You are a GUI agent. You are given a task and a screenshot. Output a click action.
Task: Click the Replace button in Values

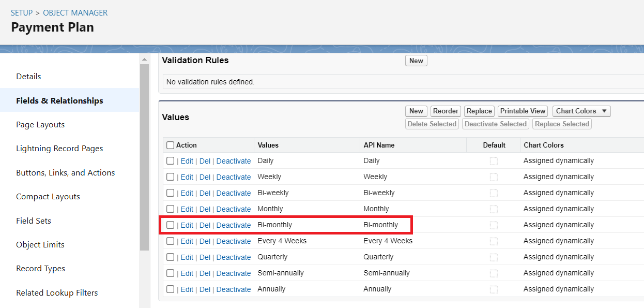[479, 111]
